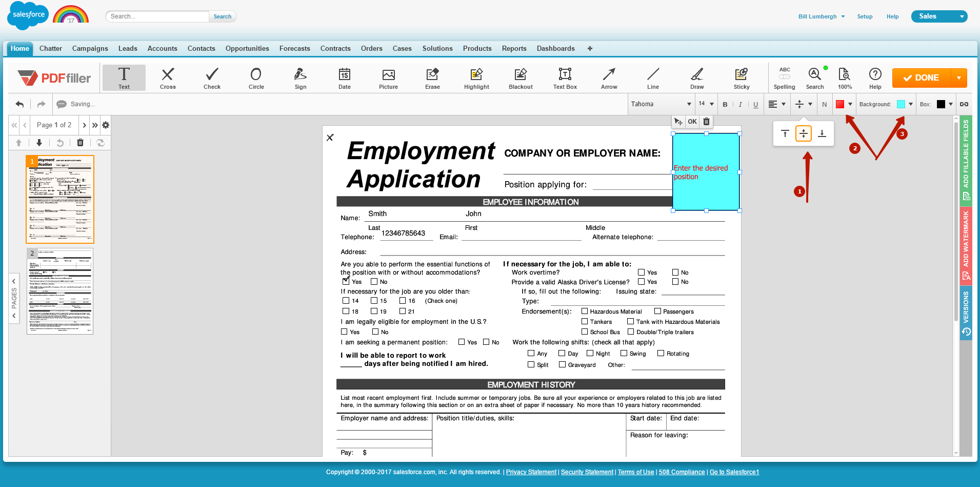Click the cyan Background color swatch
980x487 pixels.
[901, 104]
